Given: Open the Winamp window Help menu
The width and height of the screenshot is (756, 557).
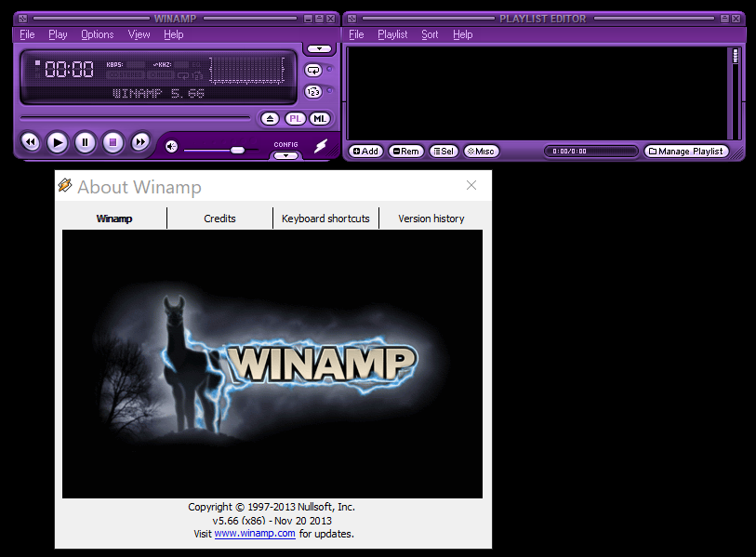Looking at the screenshot, I should [x=174, y=34].
